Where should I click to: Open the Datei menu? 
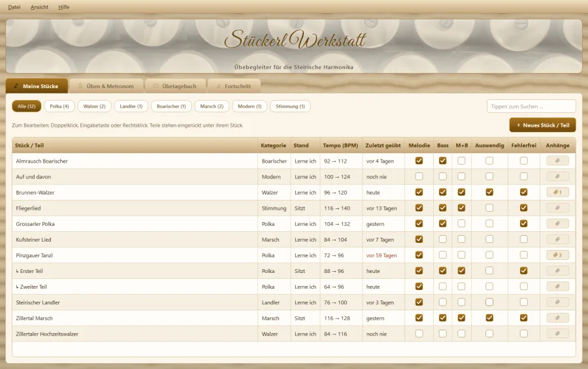(x=14, y=7)
